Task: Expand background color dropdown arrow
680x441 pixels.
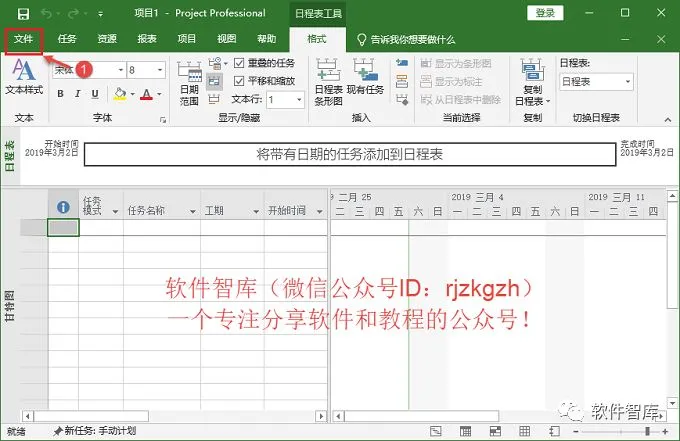Action: pyautogui.click(x=132, y=94)
